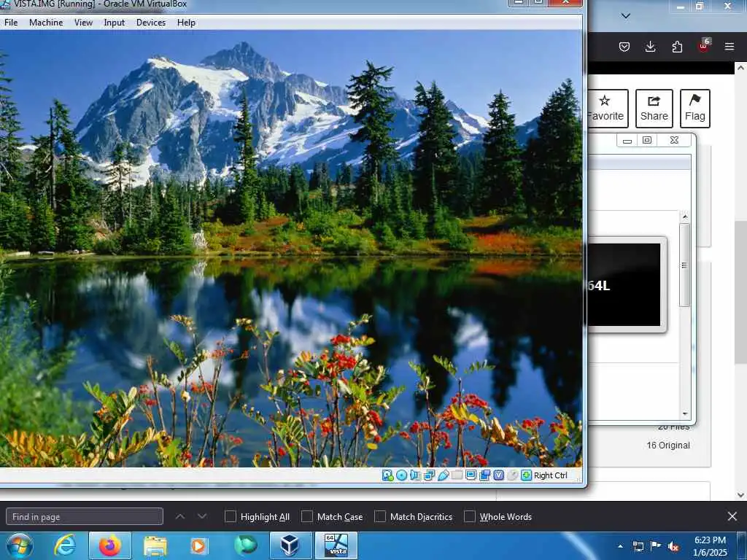Switch to Firefox in the taskbar
Image resolution: width=747 pixels, height=560 pixels.
pyautogui.click(x=110, y=545)
